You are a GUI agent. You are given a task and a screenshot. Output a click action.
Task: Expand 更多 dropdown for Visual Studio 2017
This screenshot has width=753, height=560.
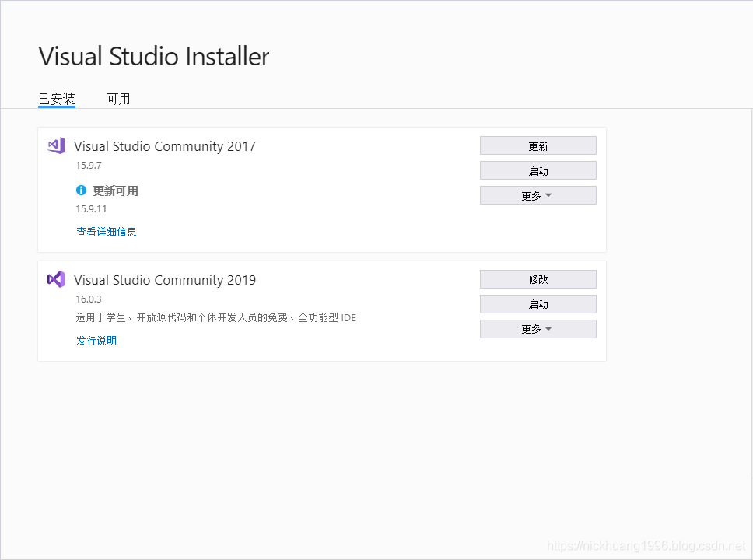(538, 196)
